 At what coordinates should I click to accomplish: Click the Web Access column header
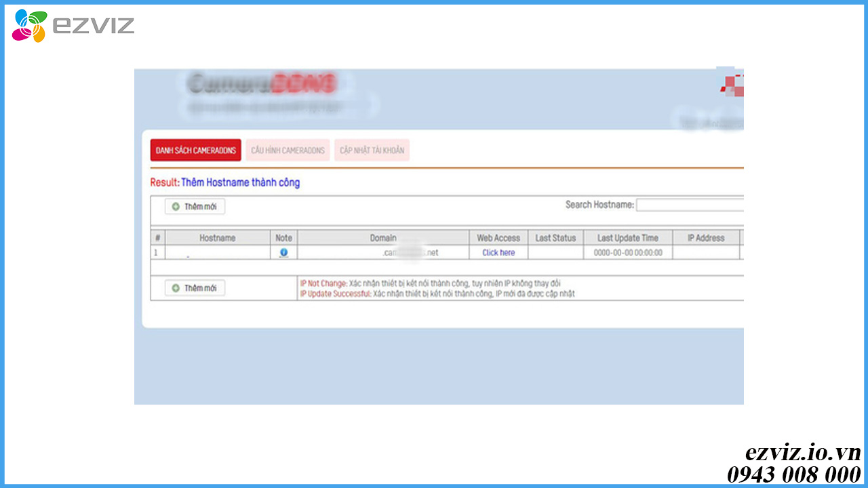[x=498, y=238]
